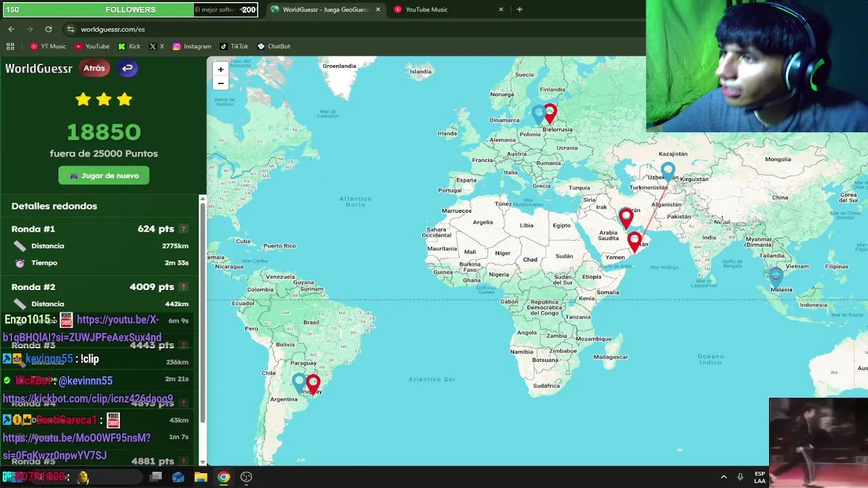Click the Atrás back button
The width and height of the screenshot is (868, 488).
pyautogui.click(x=94, y=68)
